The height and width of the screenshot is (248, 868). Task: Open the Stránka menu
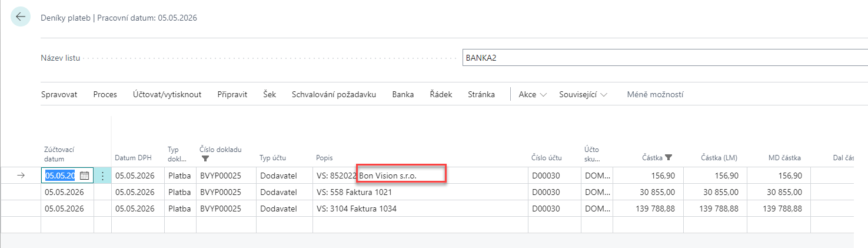click(x=481, y=94)
